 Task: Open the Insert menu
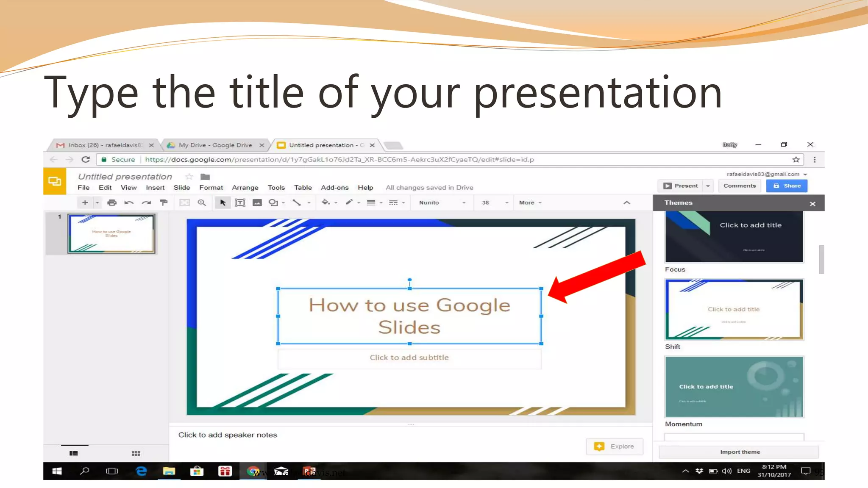[155, 188]
